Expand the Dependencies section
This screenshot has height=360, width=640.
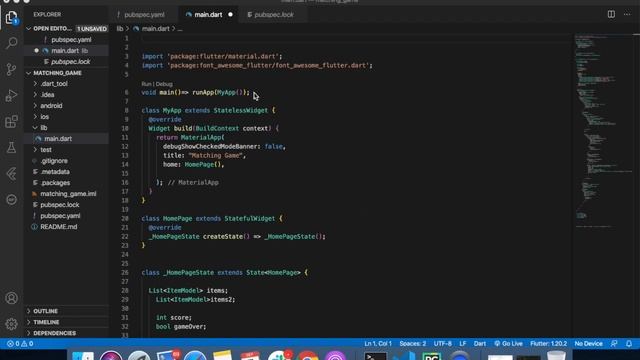(54, 333)
